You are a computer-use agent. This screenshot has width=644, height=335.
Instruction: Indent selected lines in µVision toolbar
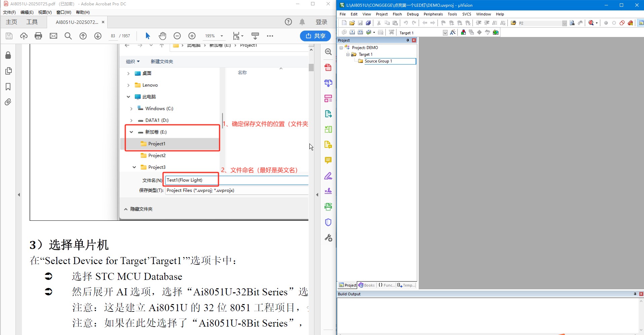479,23
